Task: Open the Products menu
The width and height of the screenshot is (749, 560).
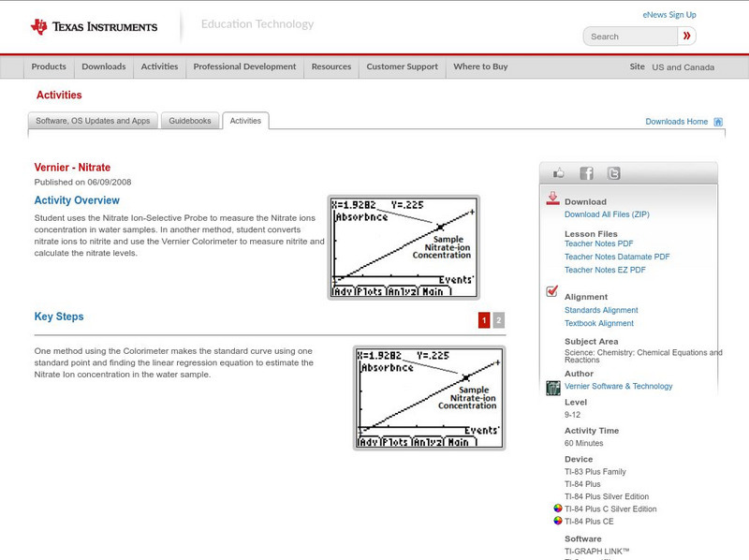Action: pos(48,66)
